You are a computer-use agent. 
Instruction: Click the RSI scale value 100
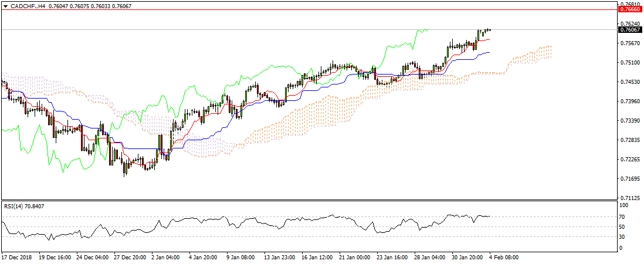click(625, 205)
